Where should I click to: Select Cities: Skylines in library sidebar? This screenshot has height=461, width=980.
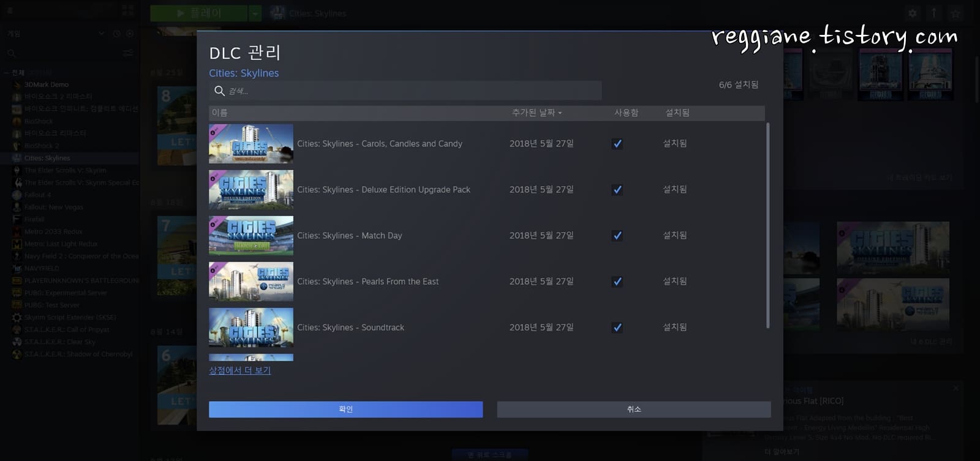click(47, 158)
